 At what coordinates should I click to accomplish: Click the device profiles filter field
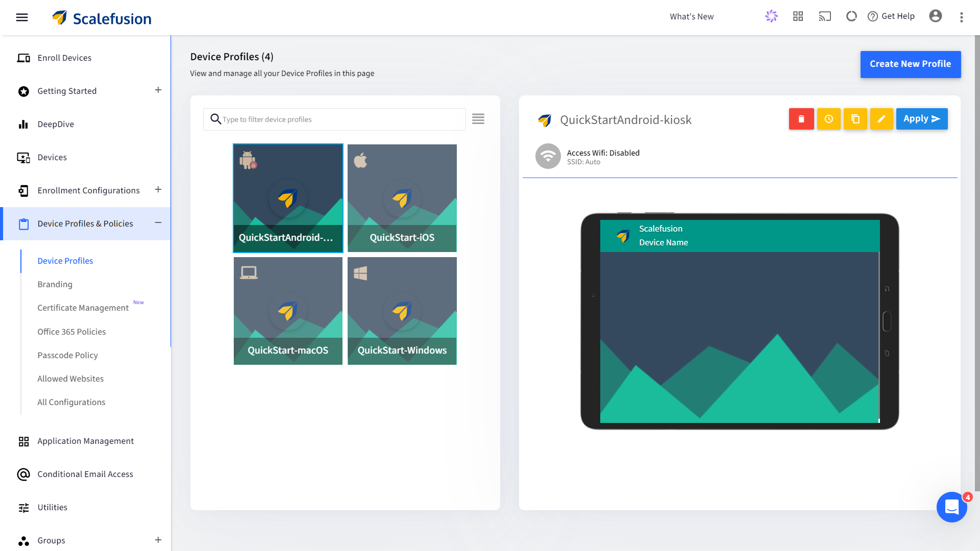(x=334, y=119)
